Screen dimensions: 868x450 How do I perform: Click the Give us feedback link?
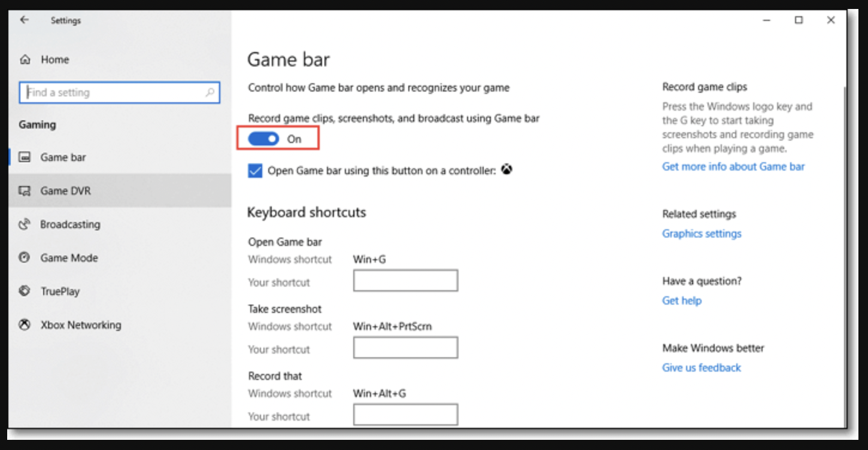pos(702,368)
